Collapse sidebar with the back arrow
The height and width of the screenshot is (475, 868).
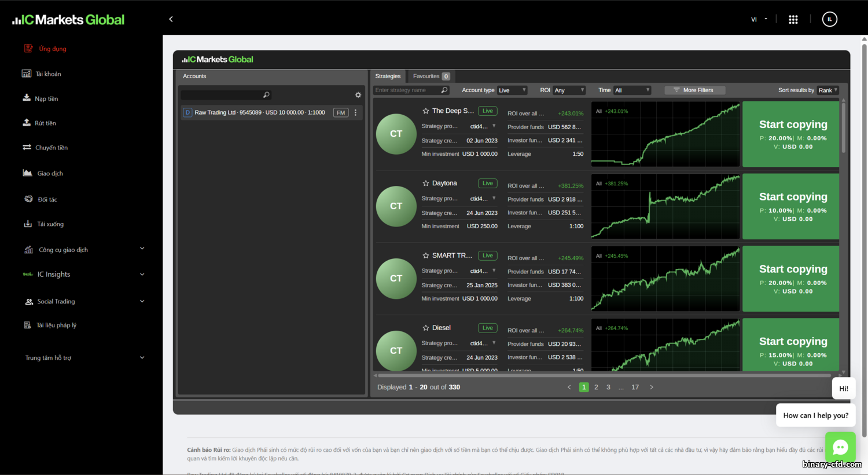[x=171, y=19]
